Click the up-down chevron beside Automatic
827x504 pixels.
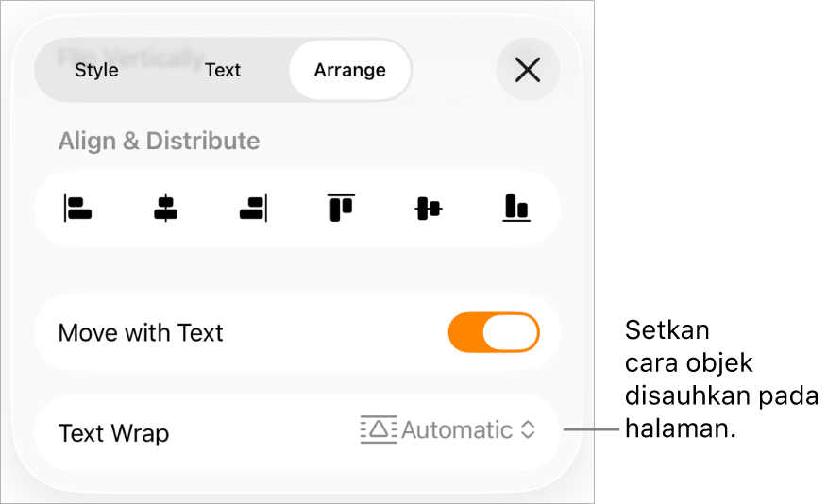click(528, 430)
